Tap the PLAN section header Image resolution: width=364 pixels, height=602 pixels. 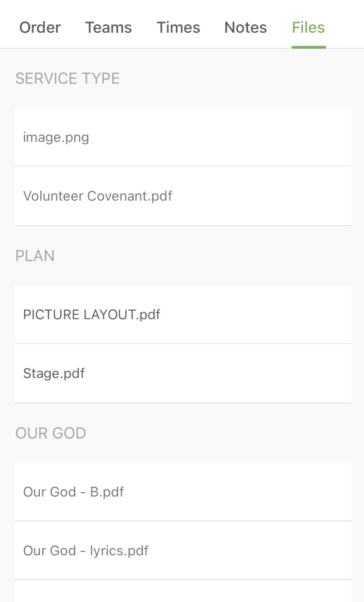coord(35,256)
